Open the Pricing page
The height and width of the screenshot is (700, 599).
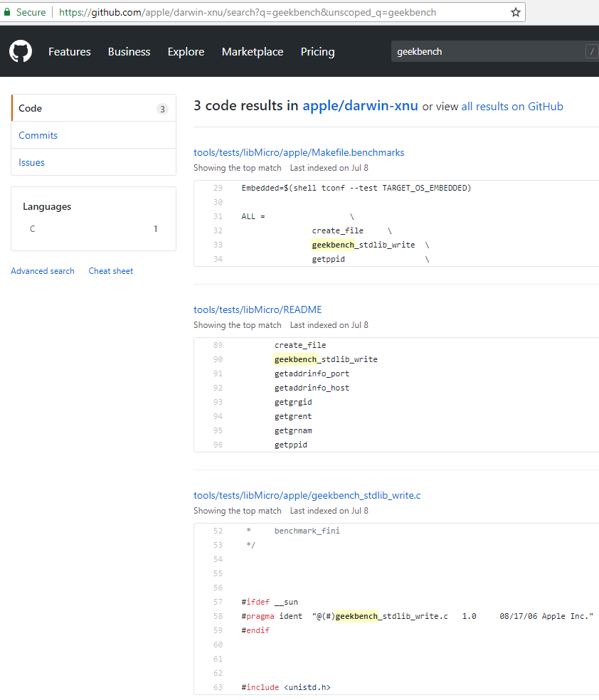(317, 52)
